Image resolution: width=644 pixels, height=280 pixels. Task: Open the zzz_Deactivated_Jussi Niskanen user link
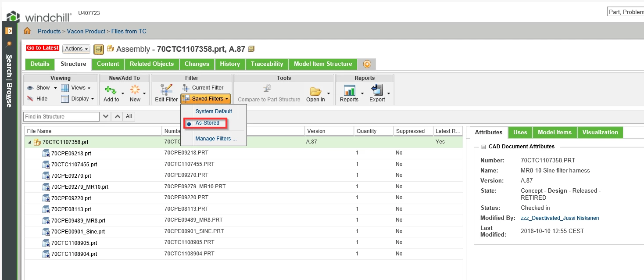[560, 218]
